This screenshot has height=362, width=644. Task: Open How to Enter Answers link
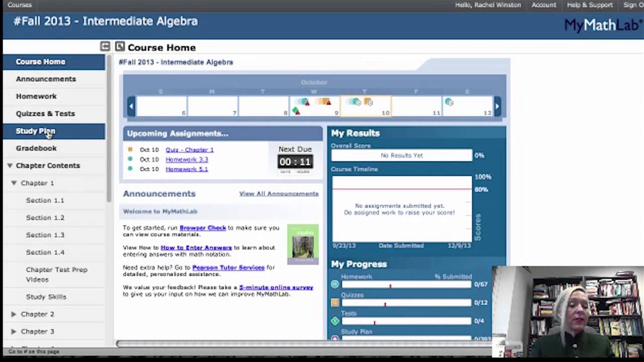tap(196, 247)
